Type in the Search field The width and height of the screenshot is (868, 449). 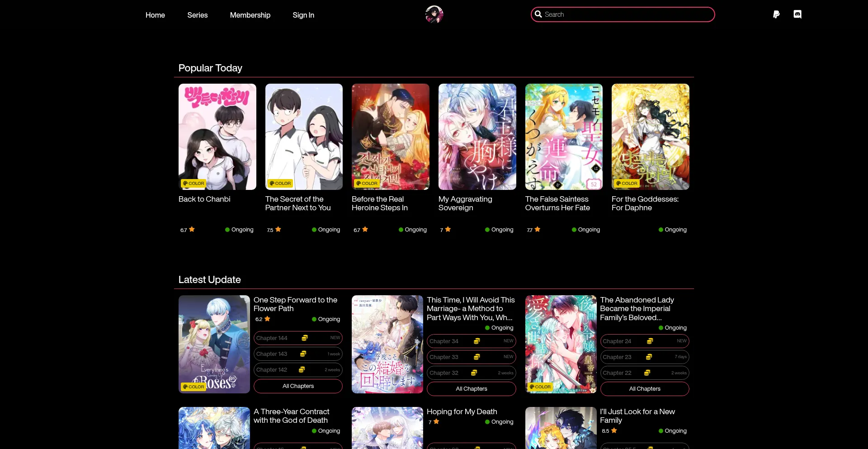[x=626, y=14]
